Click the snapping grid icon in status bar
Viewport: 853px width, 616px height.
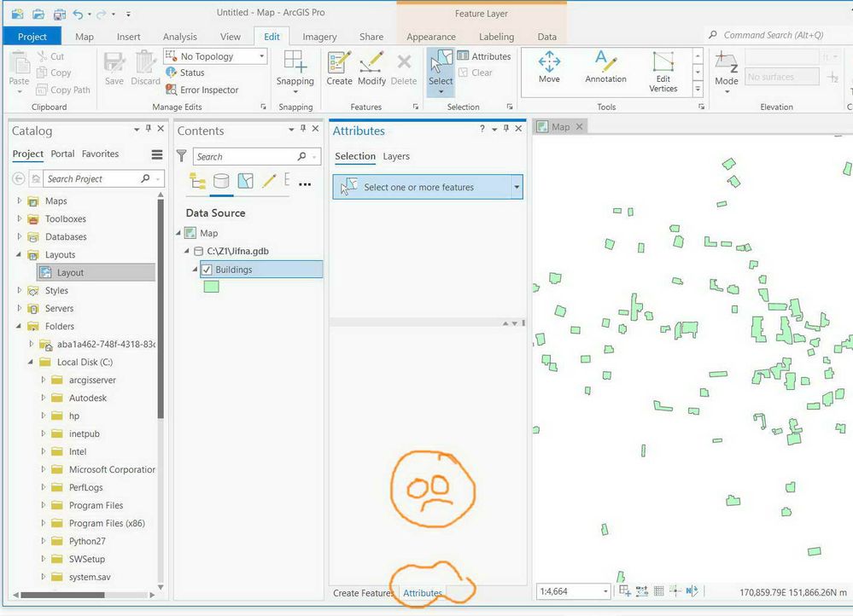pos(658,591)
